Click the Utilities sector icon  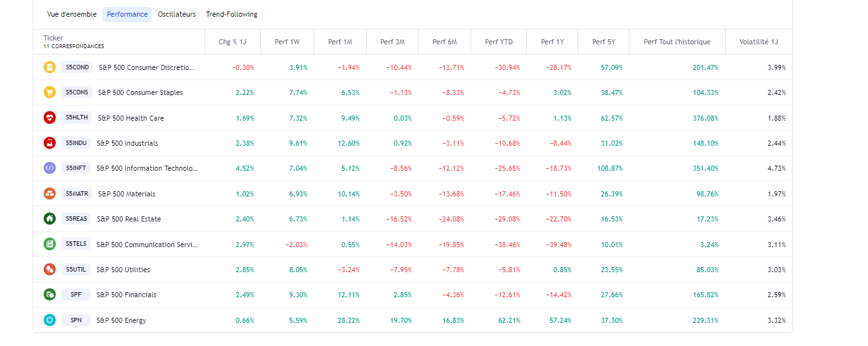[49, 270]
